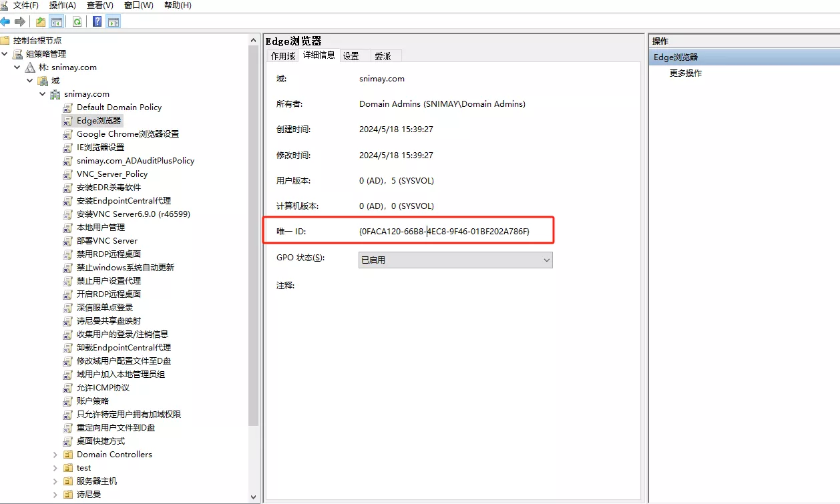This screenshot has height=504, width=840.
Task: Click the Up One Level folder icon
Action: pyautogui.click(x=41, y=21)
